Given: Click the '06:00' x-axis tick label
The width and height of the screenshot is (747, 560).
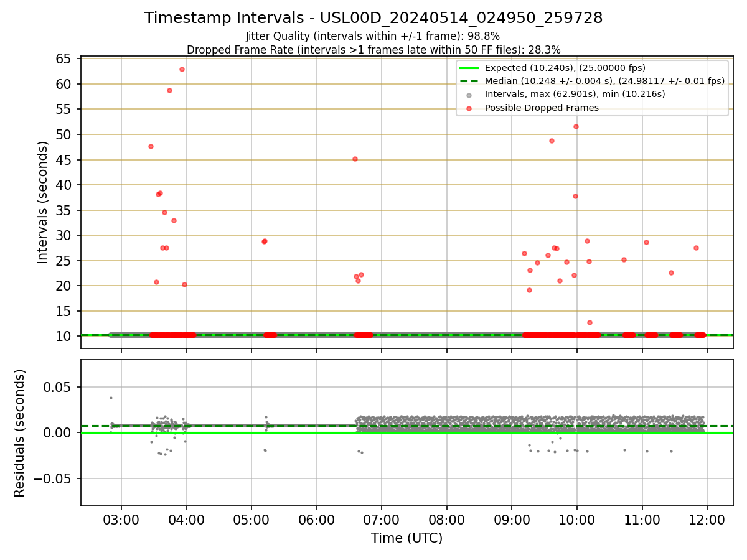Looking at the screenshot, I should pos(316,519).
